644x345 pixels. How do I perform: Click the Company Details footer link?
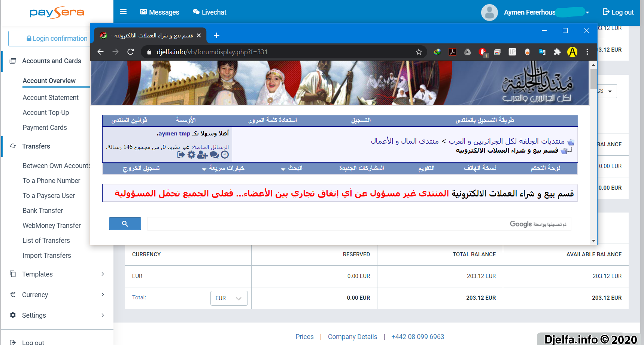[x=352, y=337]
